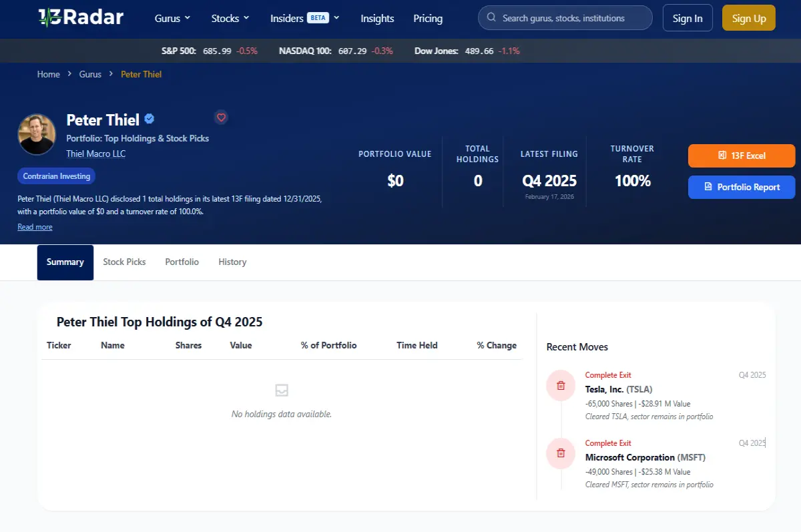Click the Sign In button
This screenshot has height=532, width=801.
(688, 18)
